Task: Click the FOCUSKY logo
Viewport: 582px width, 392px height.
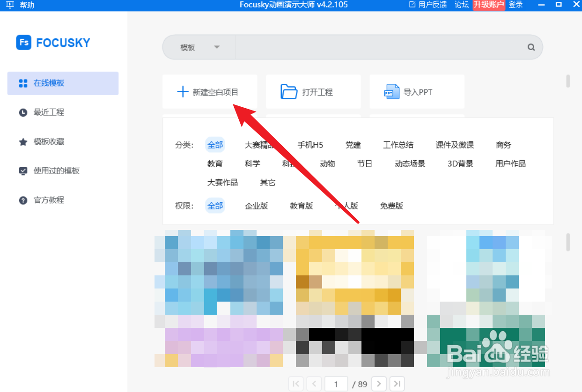Action: (53, 43)
